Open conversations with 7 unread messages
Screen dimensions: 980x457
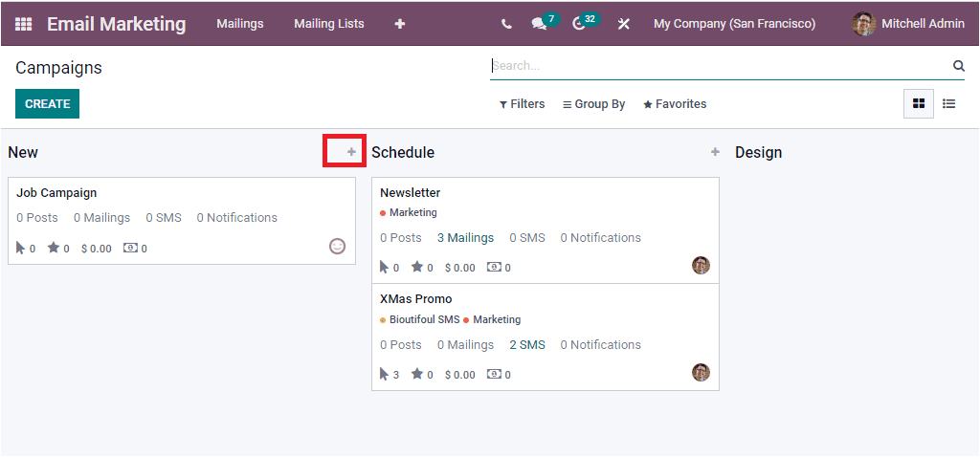[545, 23]
